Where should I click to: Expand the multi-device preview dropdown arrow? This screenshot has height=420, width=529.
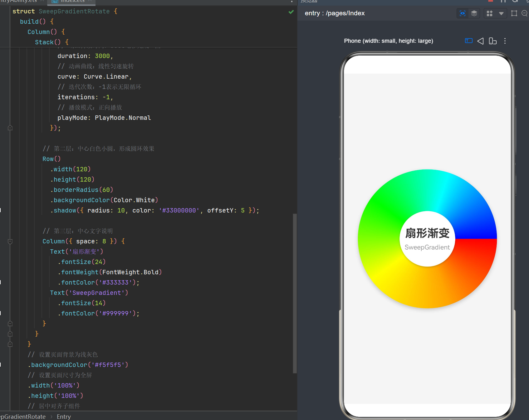501,13
